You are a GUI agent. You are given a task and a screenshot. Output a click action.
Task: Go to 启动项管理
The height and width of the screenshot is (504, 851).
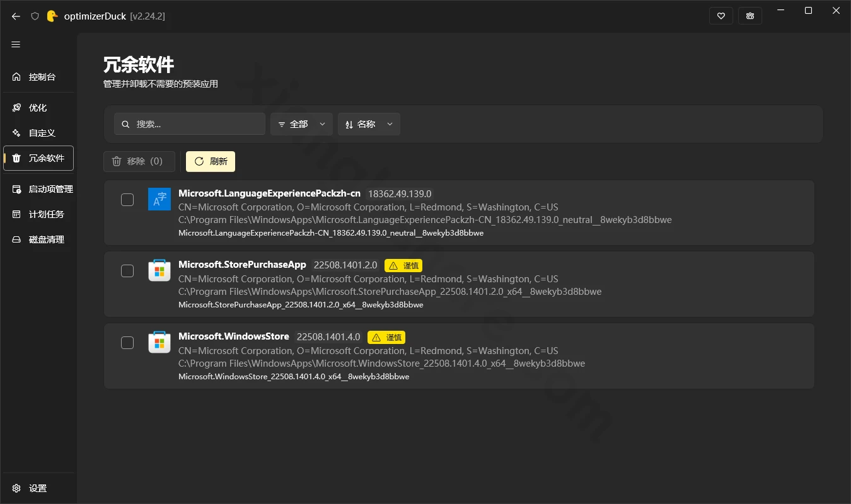click(x=38, y=189)
